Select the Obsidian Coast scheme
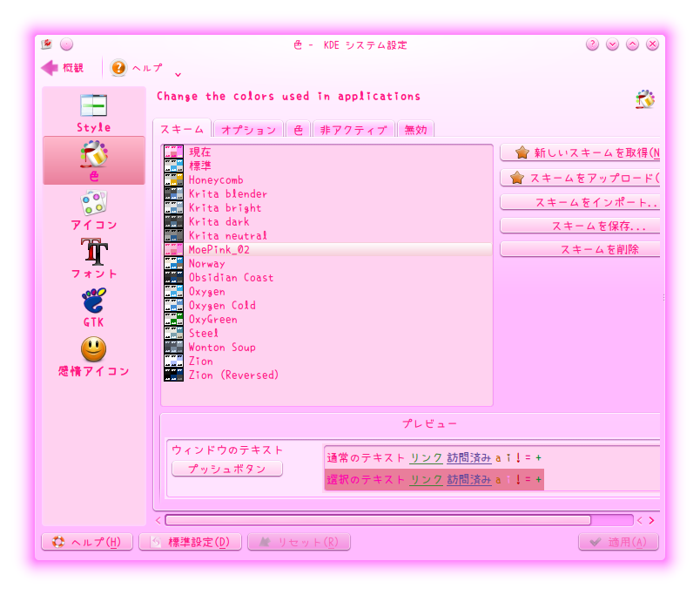Image resolution: width=700 pixels, height=595 pixels. coord(327,277)
